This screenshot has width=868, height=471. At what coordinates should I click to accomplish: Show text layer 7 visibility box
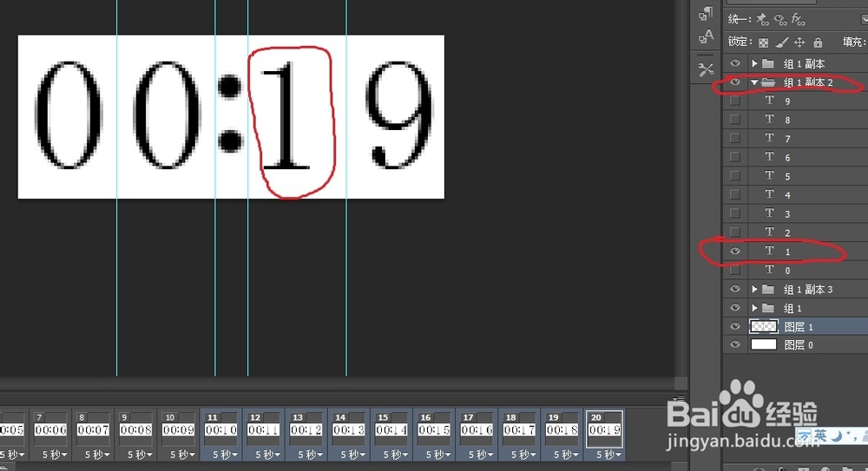pos(735,138)
